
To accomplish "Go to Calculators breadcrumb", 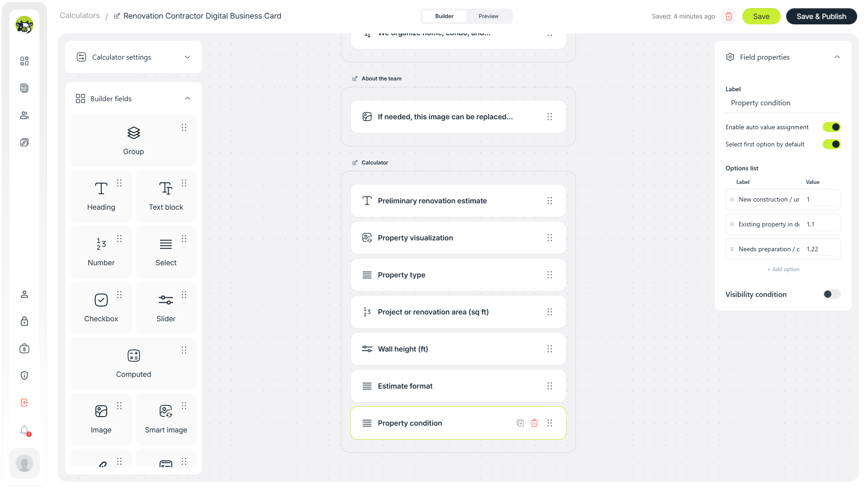I will (x=80, y=15).
